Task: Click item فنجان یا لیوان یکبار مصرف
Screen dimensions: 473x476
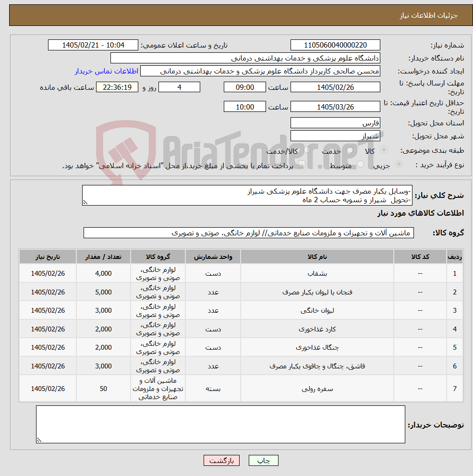Action: click(x=317, y=292)
